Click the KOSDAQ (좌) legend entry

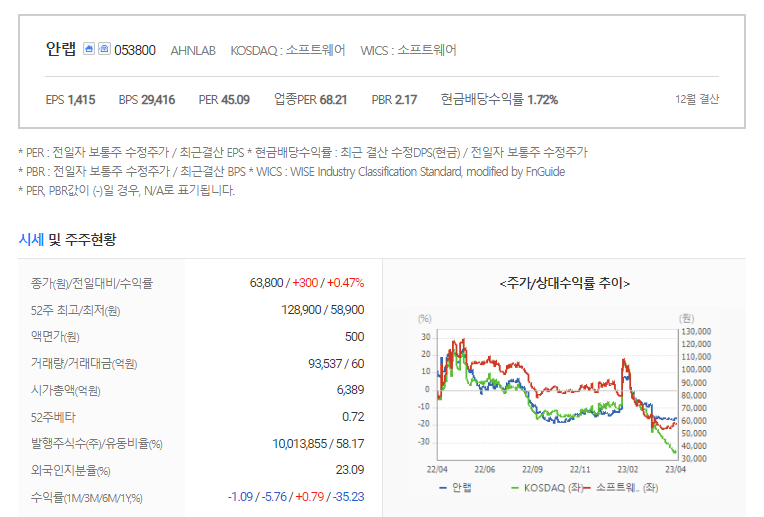(x=547, y=488)
